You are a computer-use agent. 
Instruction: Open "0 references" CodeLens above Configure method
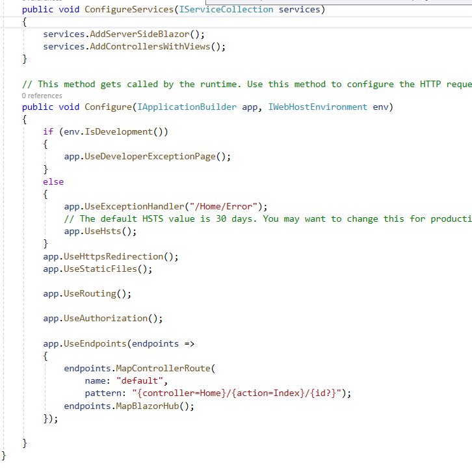[x=42, y=96]
